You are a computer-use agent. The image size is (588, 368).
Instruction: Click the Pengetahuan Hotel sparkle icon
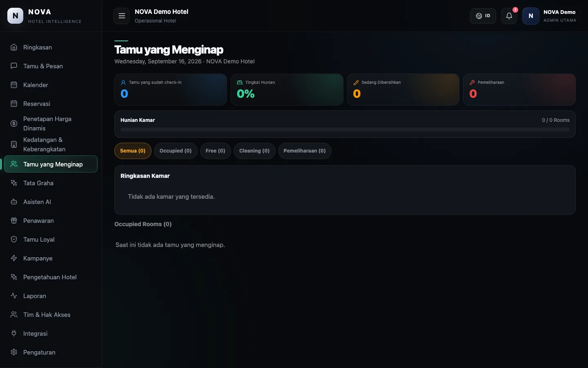coord(14,277)
